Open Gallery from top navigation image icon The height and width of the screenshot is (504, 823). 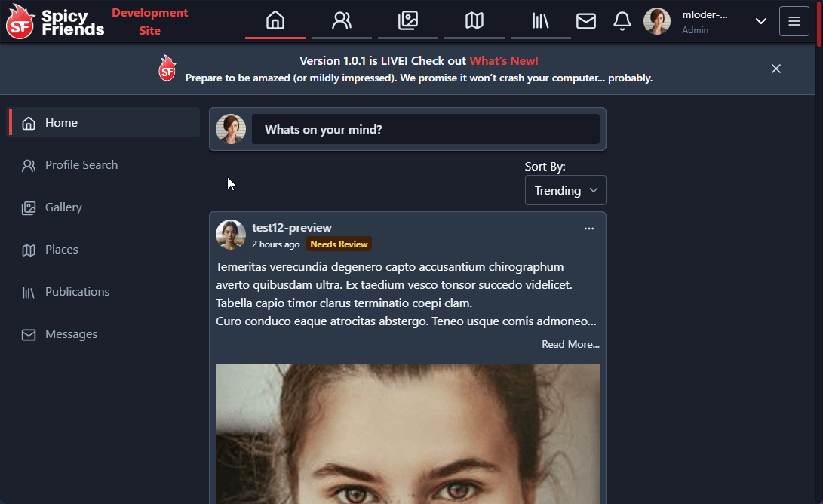point(408,21)
